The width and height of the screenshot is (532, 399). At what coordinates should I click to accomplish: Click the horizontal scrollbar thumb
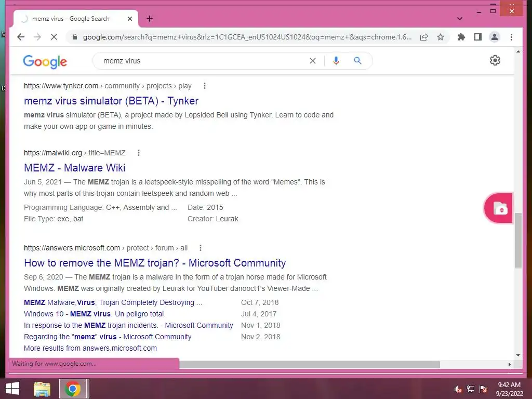[310, 364]
